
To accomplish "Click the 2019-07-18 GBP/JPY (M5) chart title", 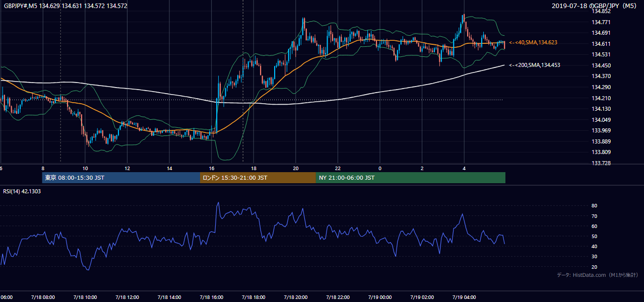I will click(x=595, y=6).
